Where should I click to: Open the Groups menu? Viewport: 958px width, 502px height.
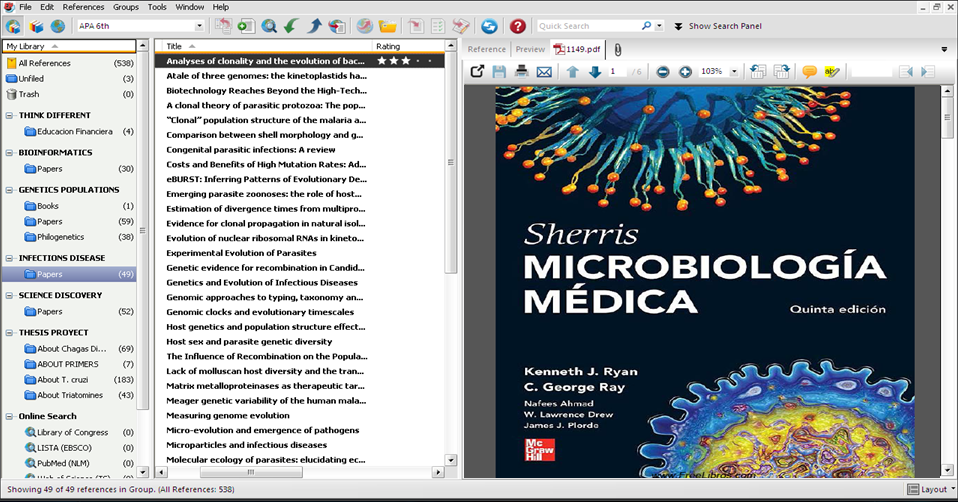(x=126, y=7)
